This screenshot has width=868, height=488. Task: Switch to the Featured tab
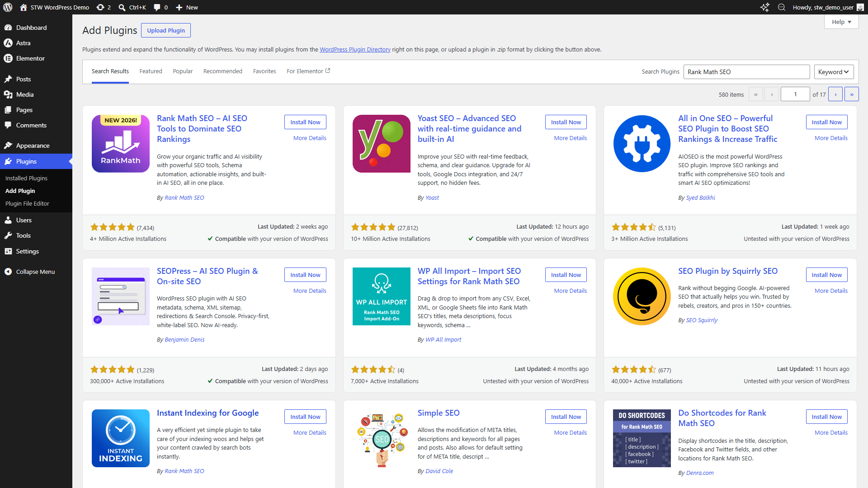[151, 71]
